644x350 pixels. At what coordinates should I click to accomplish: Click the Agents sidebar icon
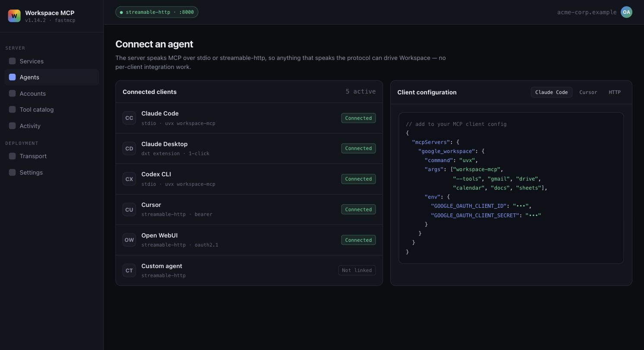[x=12, y=77]
